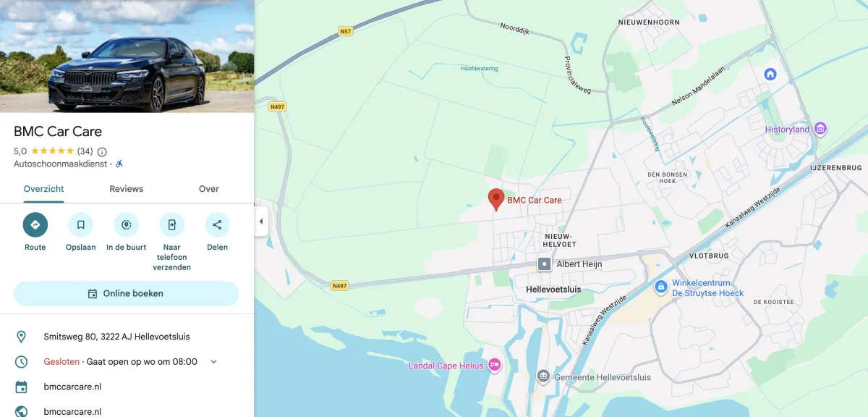Share place via Delen icon
Image resolution: width=868 pixels, height=417 pixels.
pos(217,225)
